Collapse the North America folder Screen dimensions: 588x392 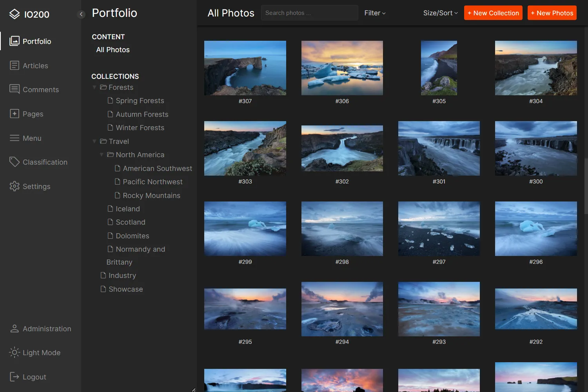102,154
